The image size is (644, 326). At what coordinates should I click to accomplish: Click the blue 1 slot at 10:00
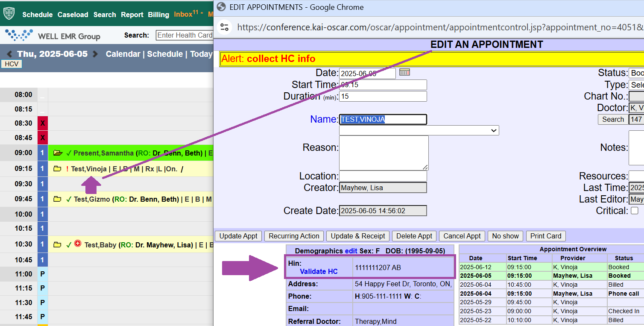[x=42, y=214]
